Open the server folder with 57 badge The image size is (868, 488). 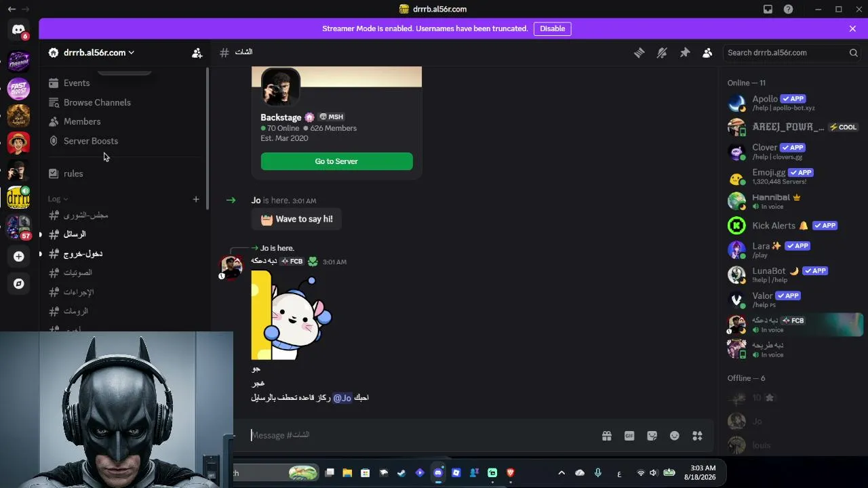tap(18, 227)
